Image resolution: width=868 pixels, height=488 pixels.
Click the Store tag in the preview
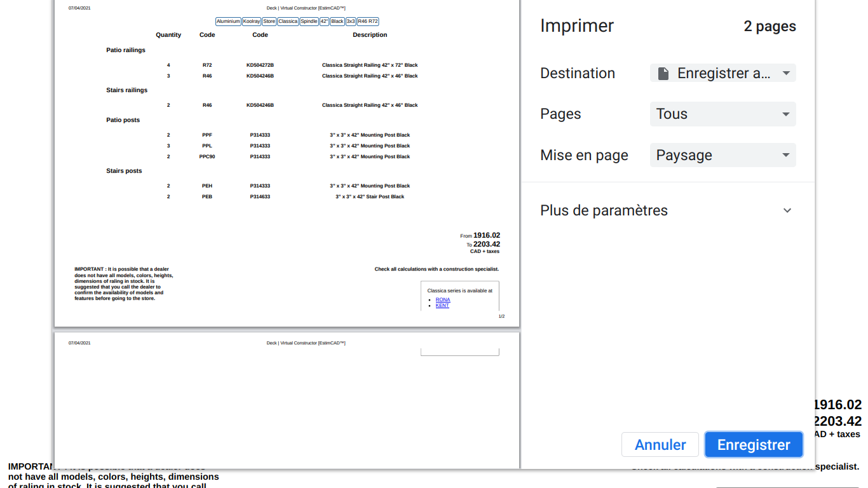pos(269,21)
